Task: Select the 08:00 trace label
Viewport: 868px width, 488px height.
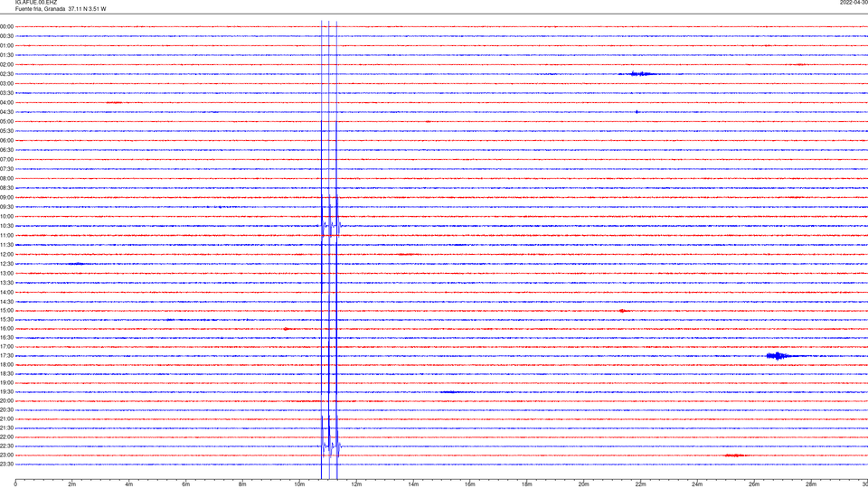Action: (x=6, y=179)
